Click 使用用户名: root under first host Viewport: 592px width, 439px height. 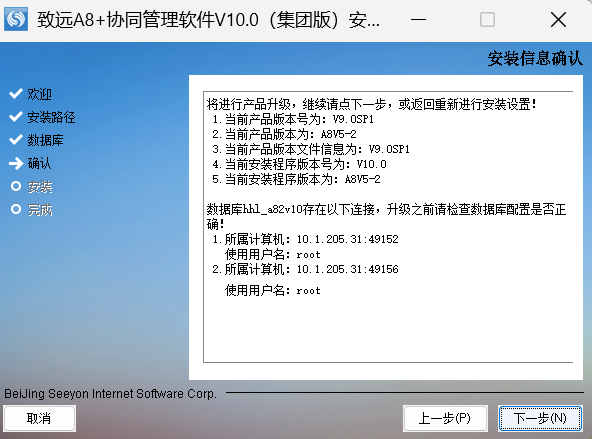click(273, 254)
